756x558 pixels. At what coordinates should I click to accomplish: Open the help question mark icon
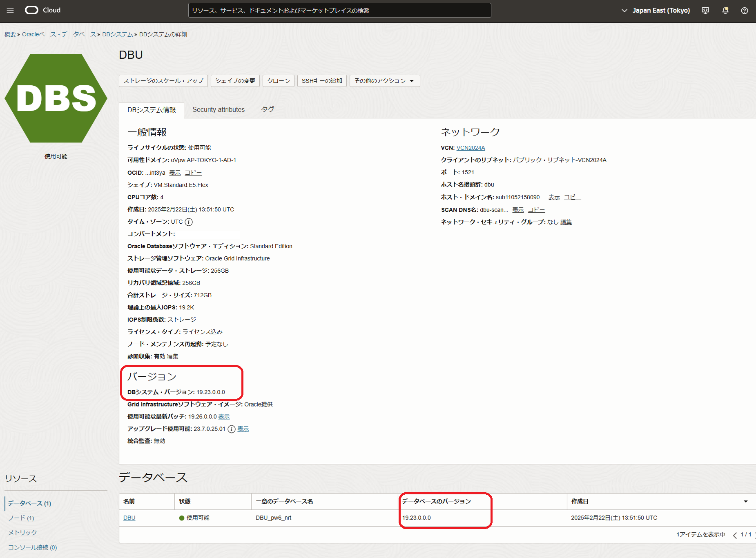coord(745,11)
